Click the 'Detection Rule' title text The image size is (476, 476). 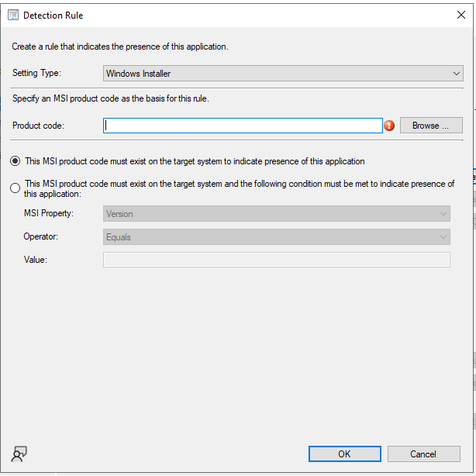point(53,15)
